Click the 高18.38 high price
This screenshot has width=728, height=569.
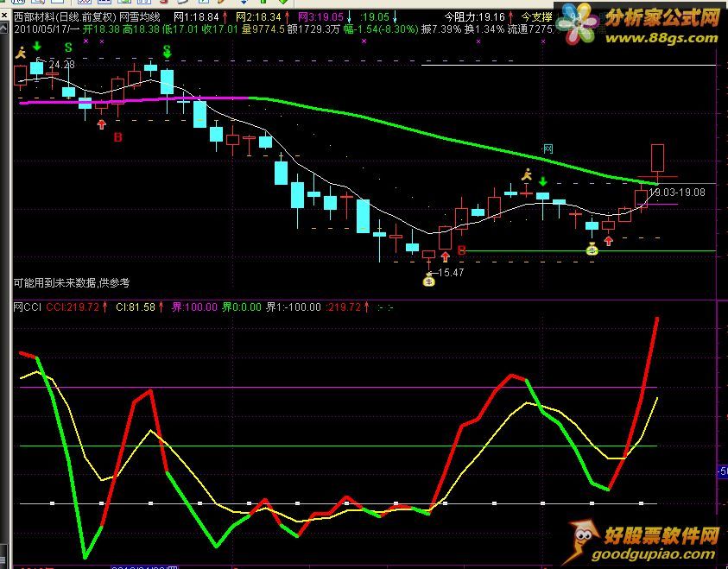tap(141, 29)
